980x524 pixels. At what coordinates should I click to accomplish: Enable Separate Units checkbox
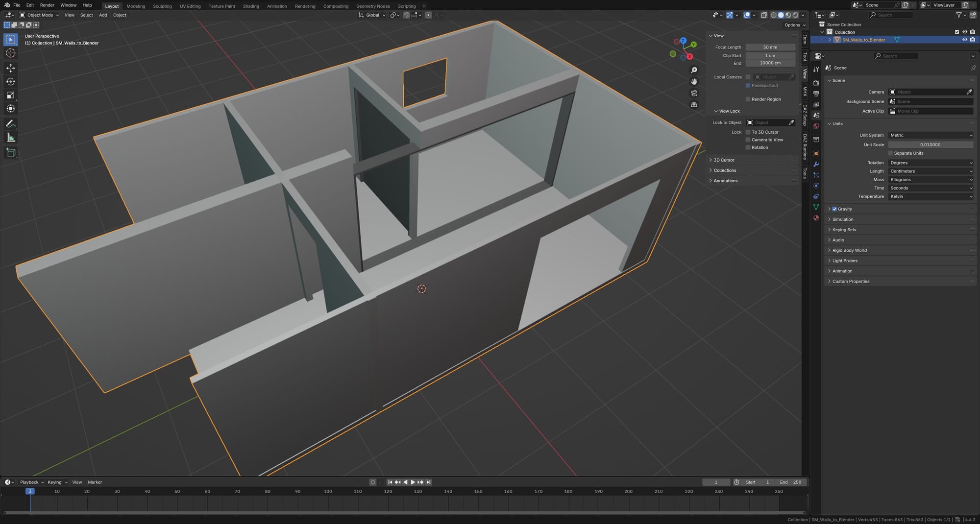click(x=890, y=153)
